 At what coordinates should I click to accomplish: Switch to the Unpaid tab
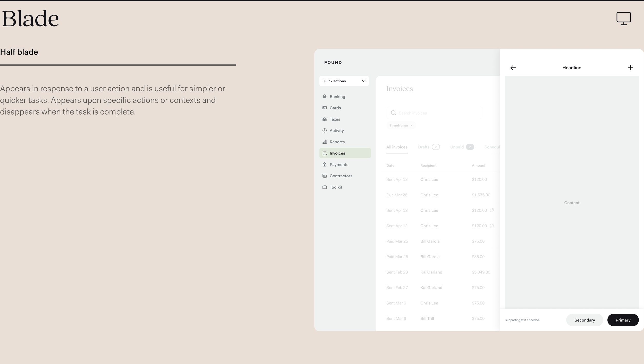(462, 147)
